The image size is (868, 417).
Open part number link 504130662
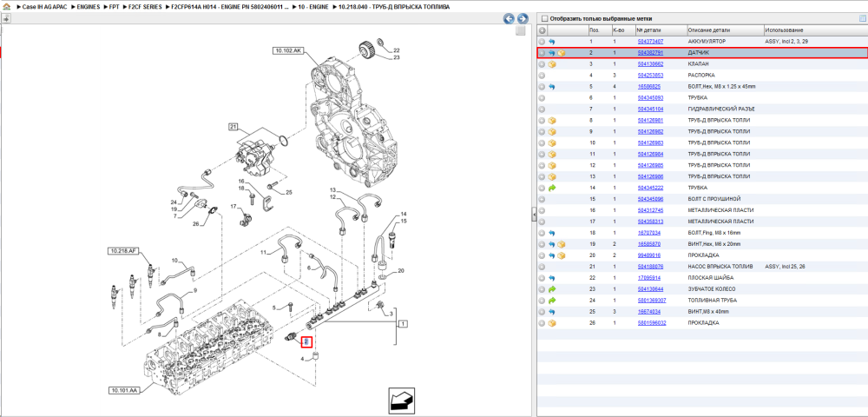pos(650,64)
